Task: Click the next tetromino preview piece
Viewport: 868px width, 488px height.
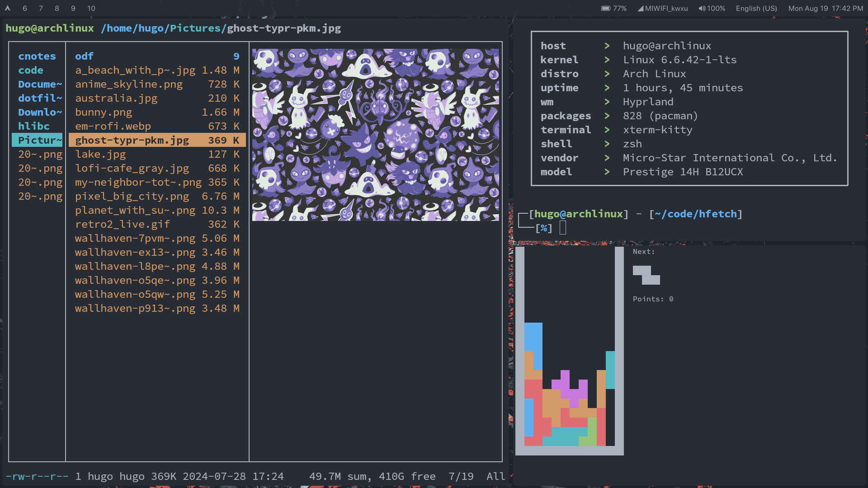Action: point(646,275)
